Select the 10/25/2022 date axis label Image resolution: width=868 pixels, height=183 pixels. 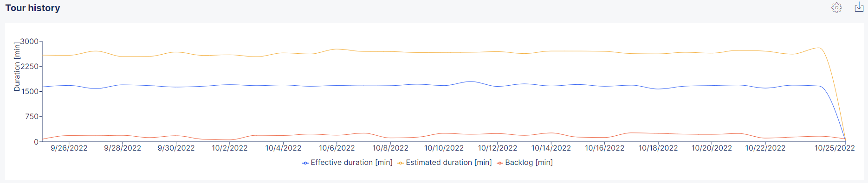point(835,148)
